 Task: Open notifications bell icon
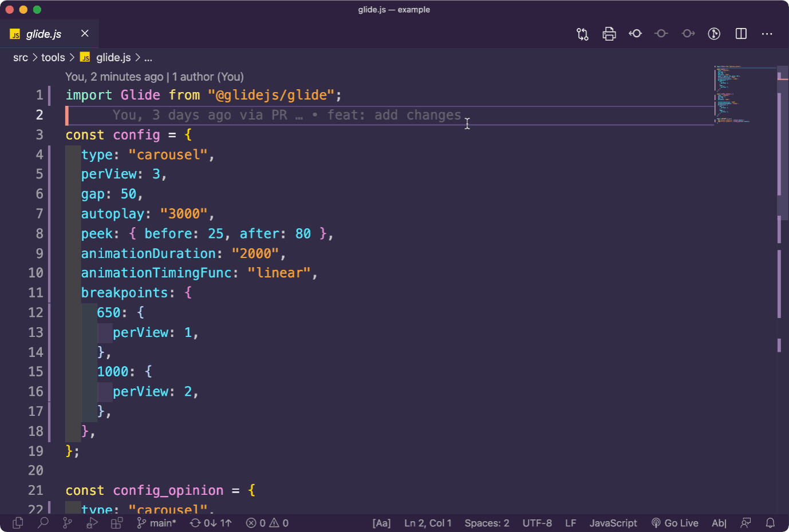coord(771,523)
